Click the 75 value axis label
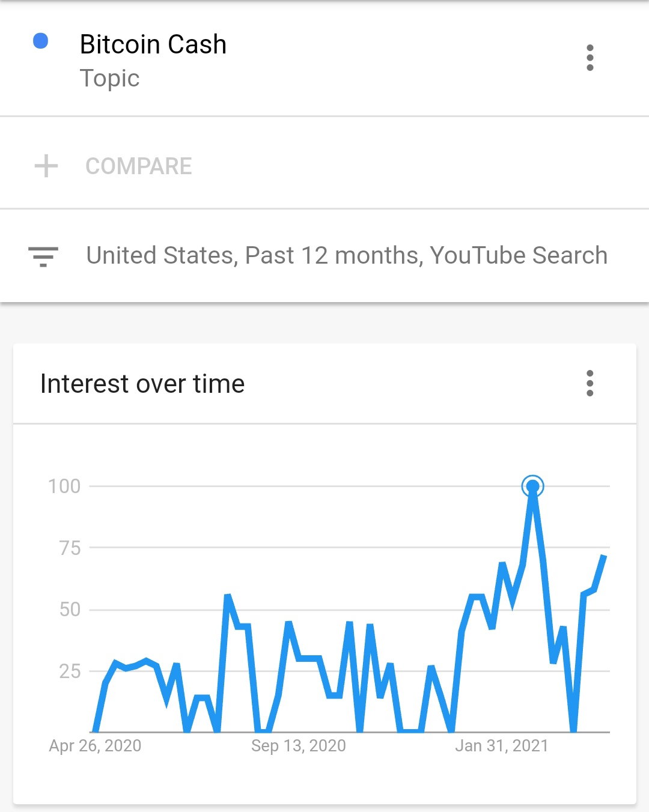This screenshot has height=812, width=649. click(x=70, y=548)
